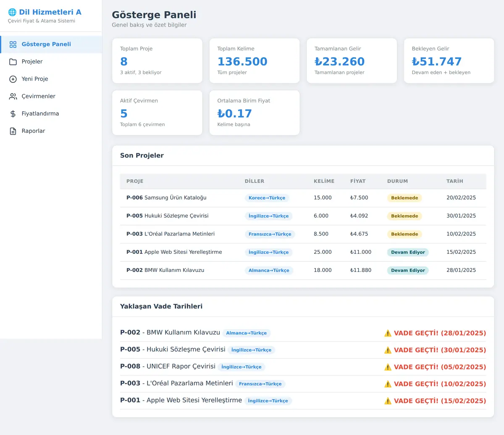Click the Gösterge Paneli grid icon
Screen dimensions: 504x435
13,45
